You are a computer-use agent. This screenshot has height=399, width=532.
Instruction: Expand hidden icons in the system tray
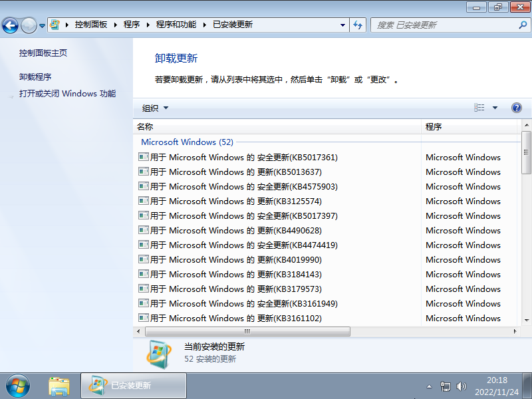pyautogui.click(x=430, y=386)
